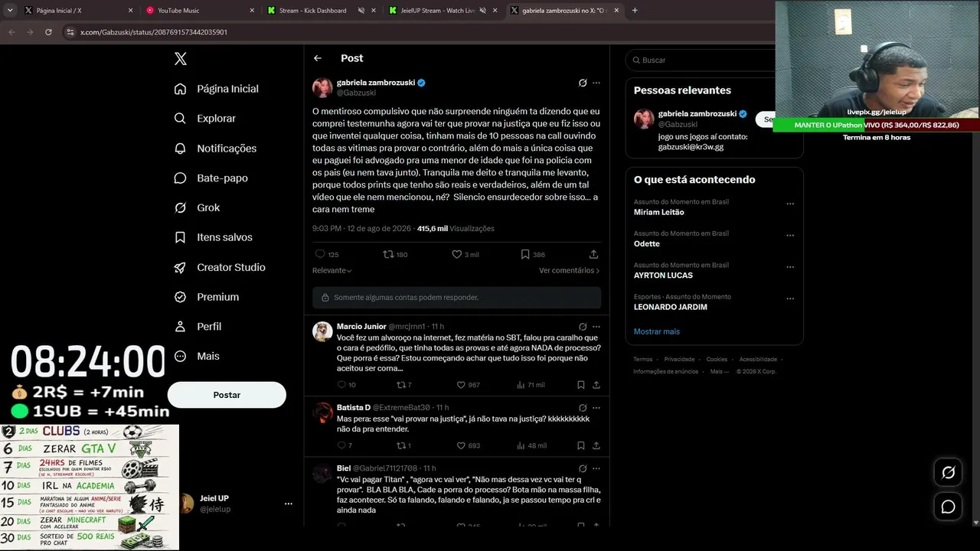Click Mostrar mais under trends
980x551 pixels.
(657, 331)
